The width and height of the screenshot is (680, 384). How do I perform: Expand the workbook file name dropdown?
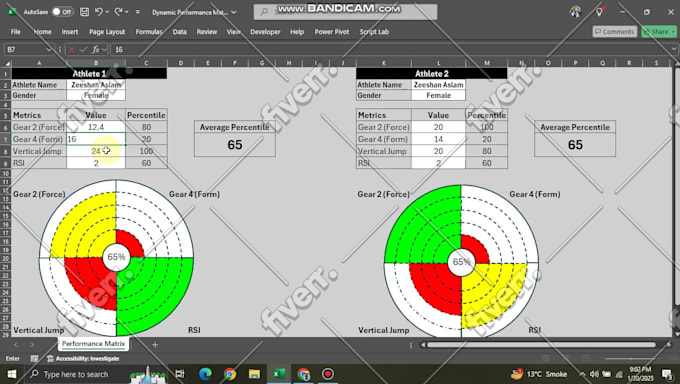234,12
